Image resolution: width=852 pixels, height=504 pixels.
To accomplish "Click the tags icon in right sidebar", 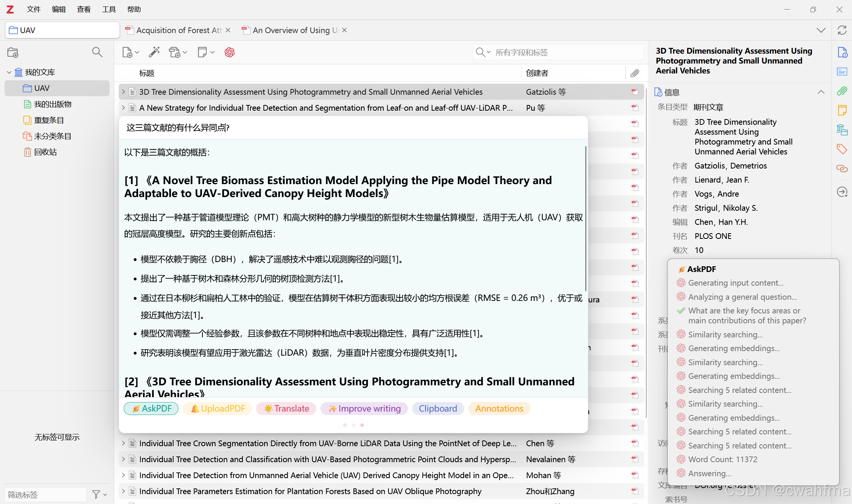I will tap(842, 149).
